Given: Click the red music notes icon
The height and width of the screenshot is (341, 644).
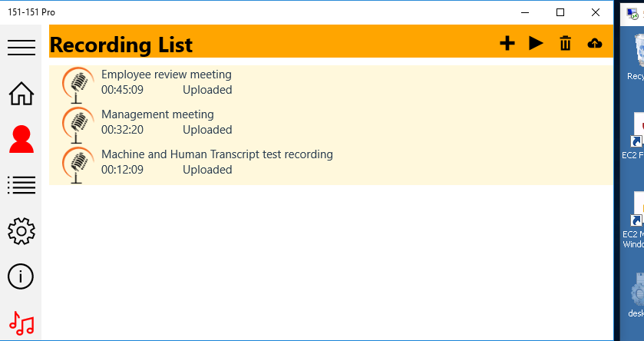Looking at the screenshot, I should [x=21, y=323].
